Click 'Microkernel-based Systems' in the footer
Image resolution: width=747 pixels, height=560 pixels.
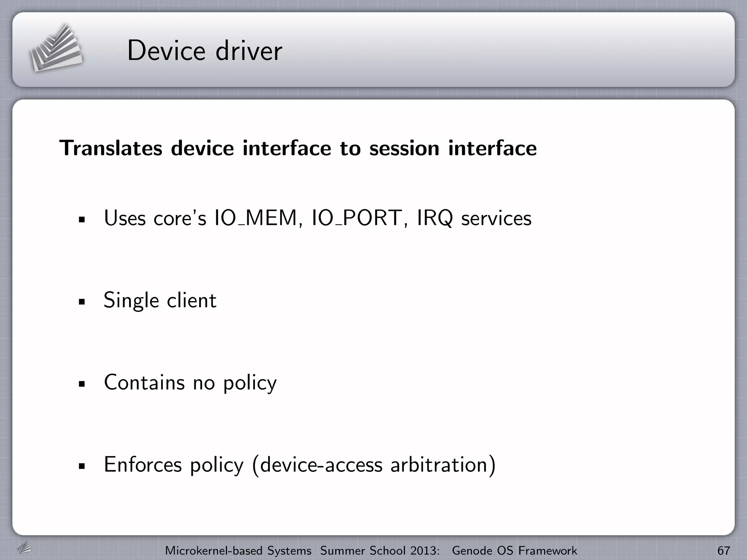click(x=238, y=550)
